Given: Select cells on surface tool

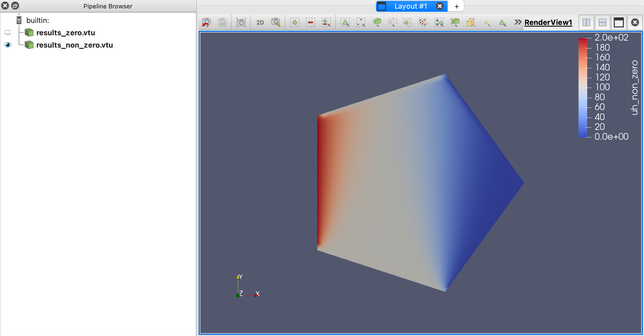Looking at the screenshot, I should point(345,22).
